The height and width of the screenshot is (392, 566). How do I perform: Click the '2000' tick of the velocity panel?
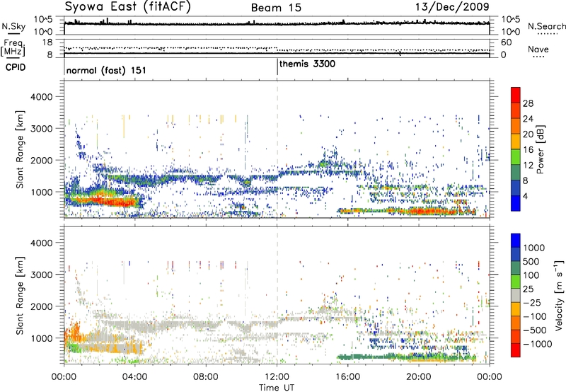click(41, 306)
